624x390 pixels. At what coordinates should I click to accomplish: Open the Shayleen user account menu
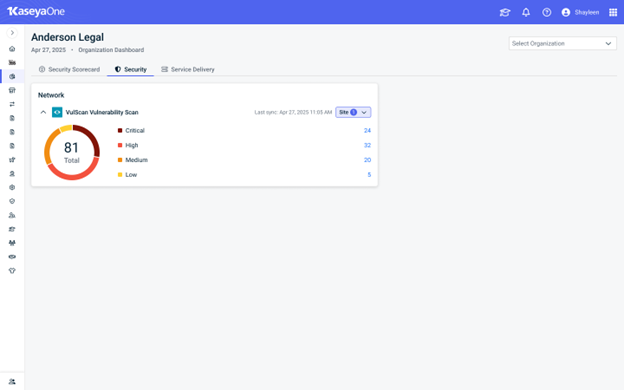tap(580, 12)
